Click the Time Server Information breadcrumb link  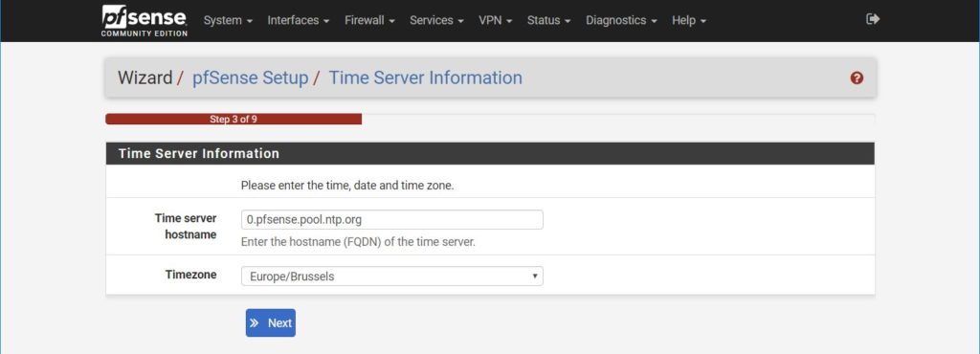(426, 78)
